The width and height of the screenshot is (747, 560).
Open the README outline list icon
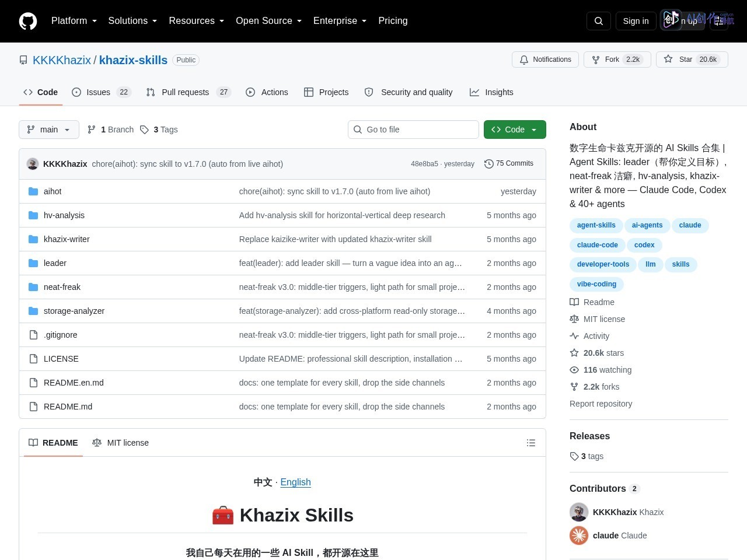click(x=531, y=443)
